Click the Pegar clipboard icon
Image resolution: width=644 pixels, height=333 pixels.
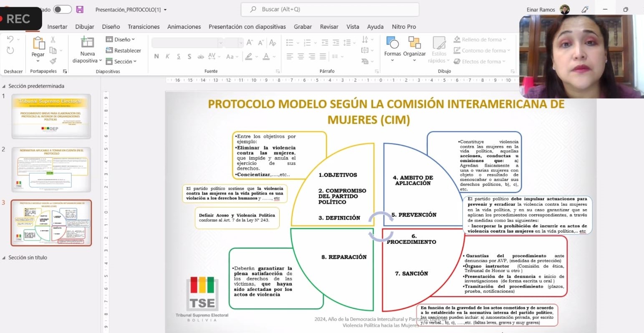coord(38,44)
